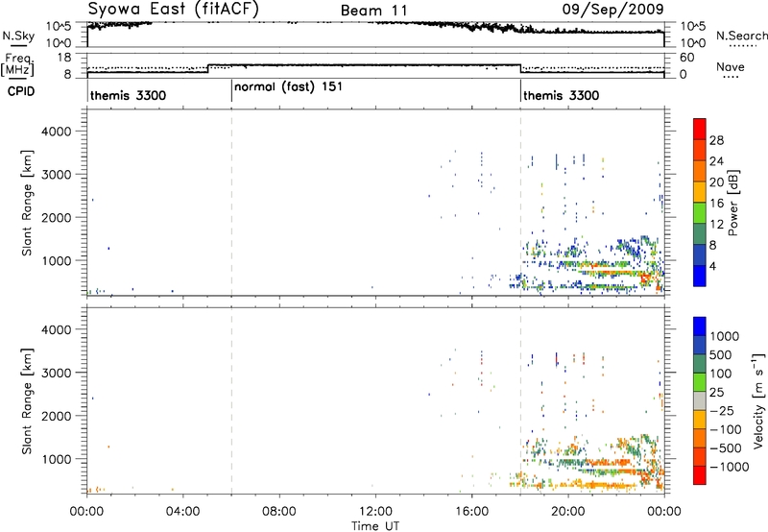Click the "08:00" time axis label
Viewport: 768px width, 532px height.
278,512
